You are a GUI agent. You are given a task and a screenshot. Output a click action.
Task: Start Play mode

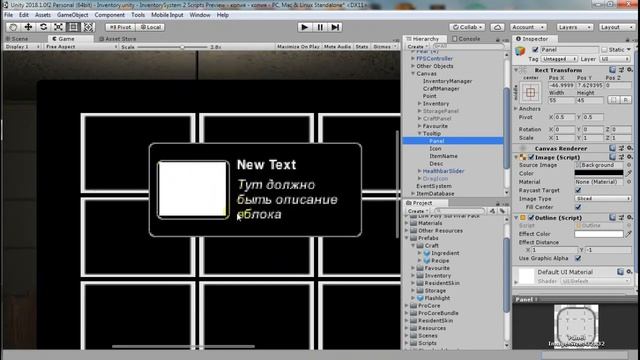[304, 27]
